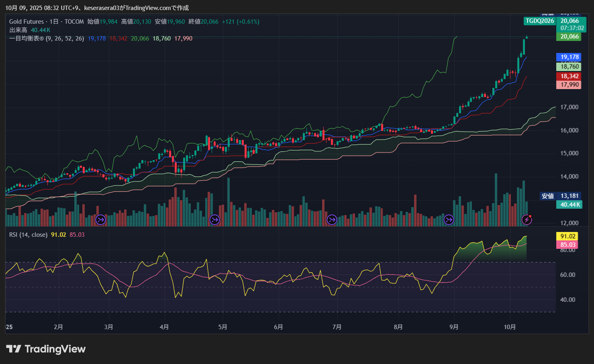Click the 25 year label on the time axis
This screenshot has height=364, width=594.
(x=9, y=327)
